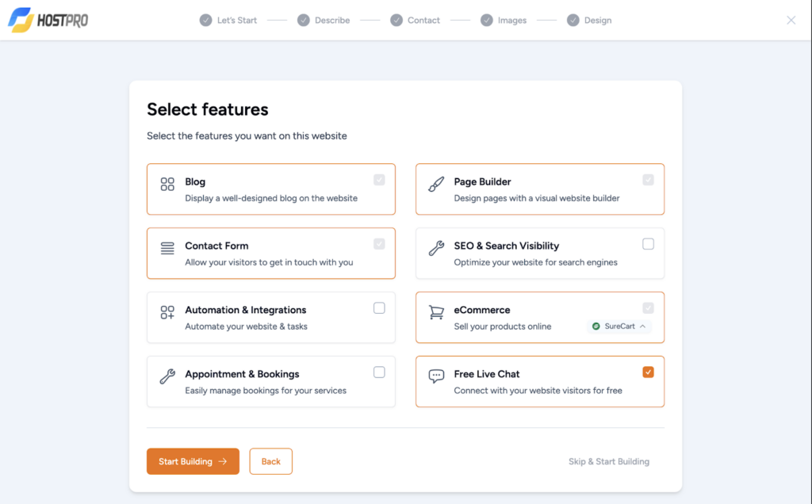Click the Contact Form lines icon

point(167,248)
